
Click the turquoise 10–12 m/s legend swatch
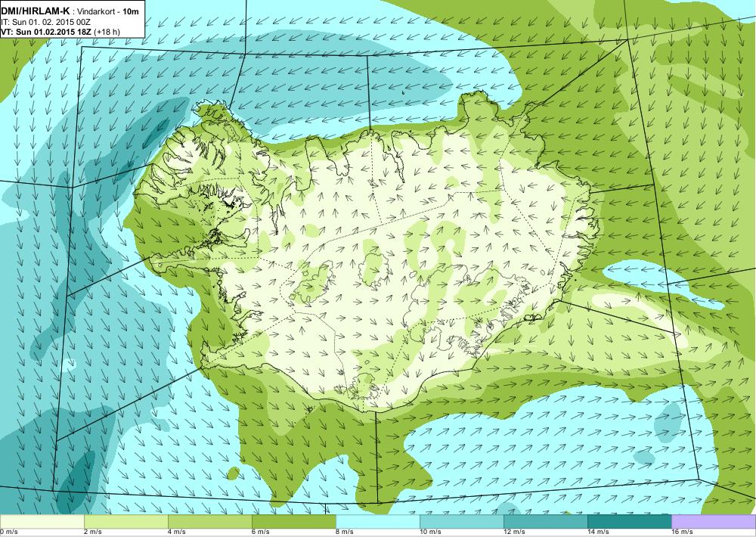(462, 521)
